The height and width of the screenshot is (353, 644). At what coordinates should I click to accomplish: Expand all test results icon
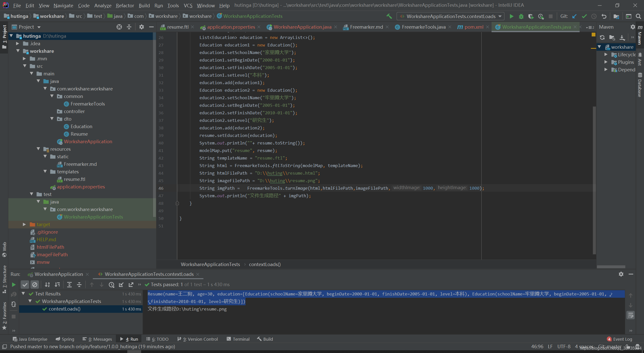click(69, 285)
